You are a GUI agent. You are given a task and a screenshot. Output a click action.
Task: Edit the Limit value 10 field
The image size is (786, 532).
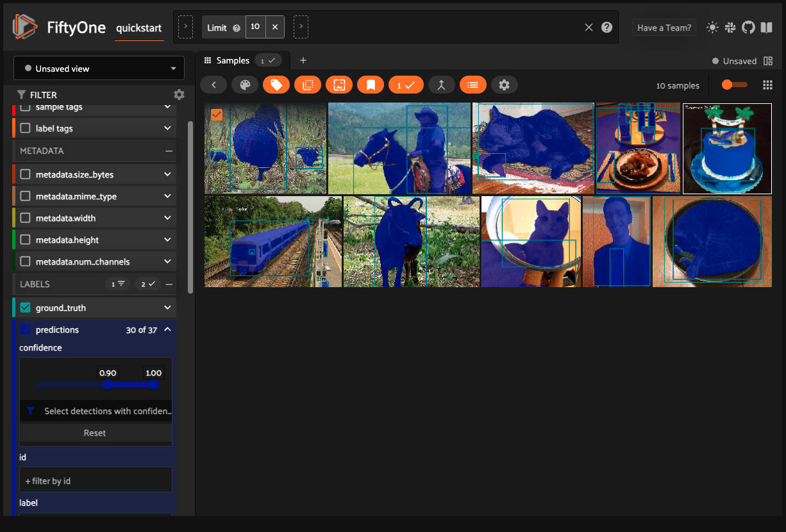click(255, 27)
